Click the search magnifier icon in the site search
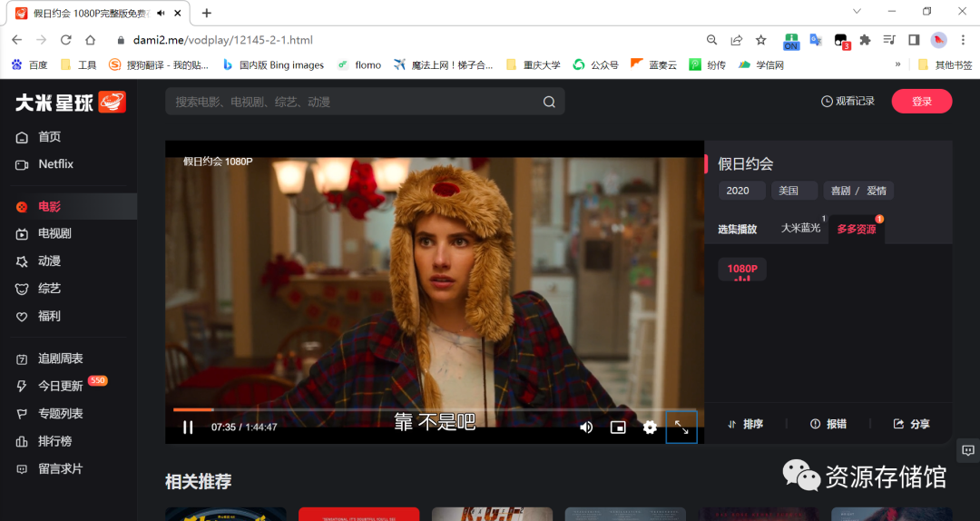This screenshot has height=521, width=980. coord(549,102)
